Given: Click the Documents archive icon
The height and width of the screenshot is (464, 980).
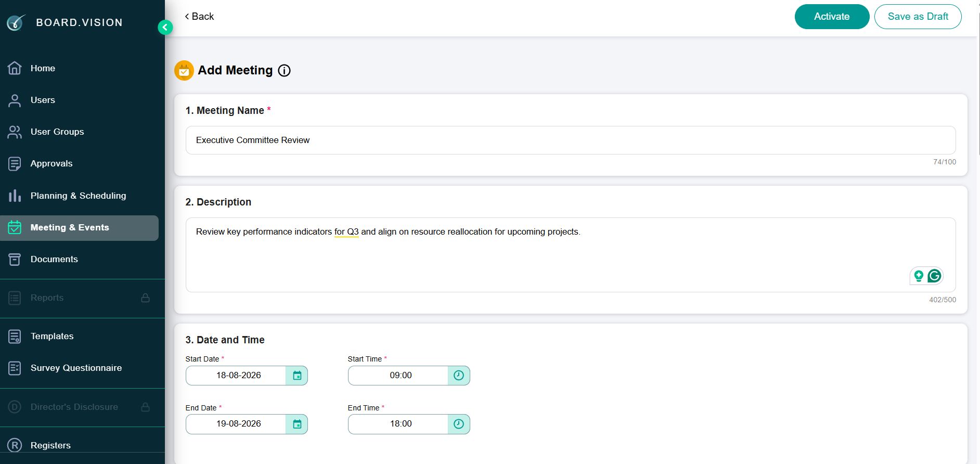Looking at the screenshot, I should tap(15, 259).
